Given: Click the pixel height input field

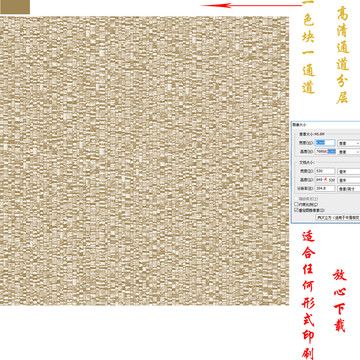Looking at the screenshot, I should [325, 151].
